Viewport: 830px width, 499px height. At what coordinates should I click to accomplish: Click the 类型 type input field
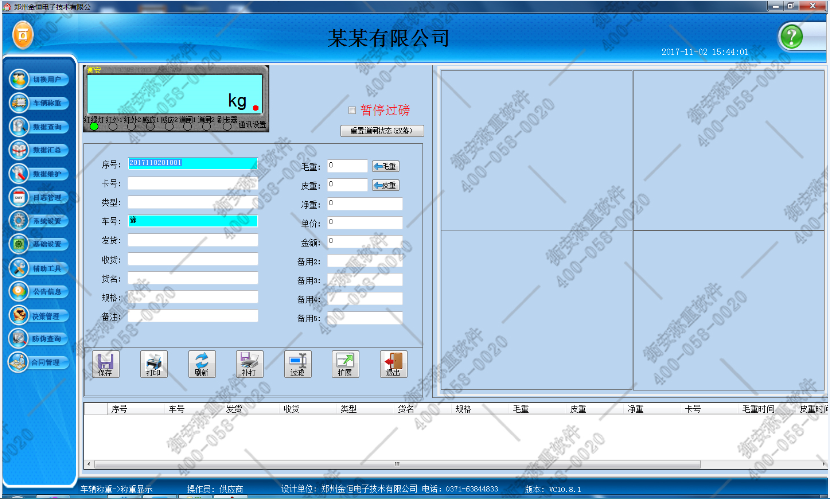coord(193,202)
